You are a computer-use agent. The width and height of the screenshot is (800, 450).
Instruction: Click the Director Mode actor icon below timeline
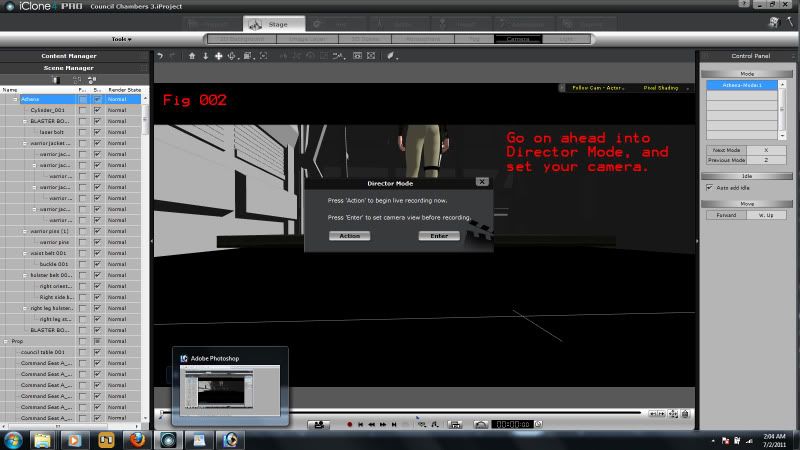tap(319, 424)
